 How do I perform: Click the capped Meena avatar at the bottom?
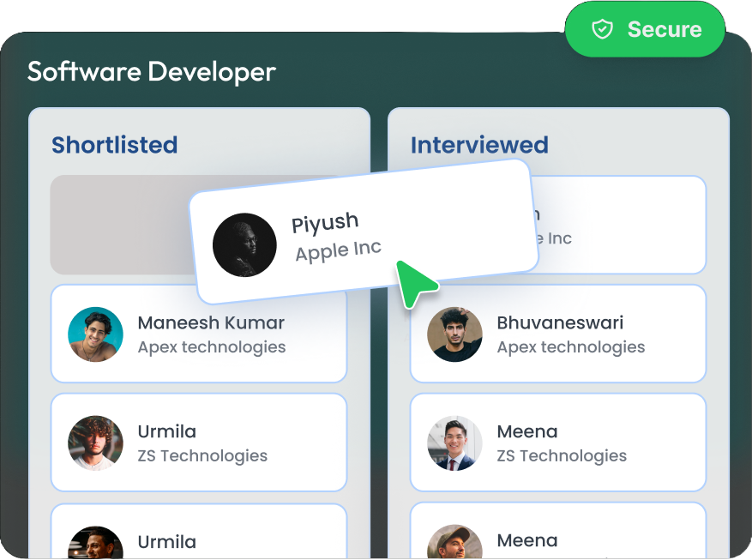454,542
